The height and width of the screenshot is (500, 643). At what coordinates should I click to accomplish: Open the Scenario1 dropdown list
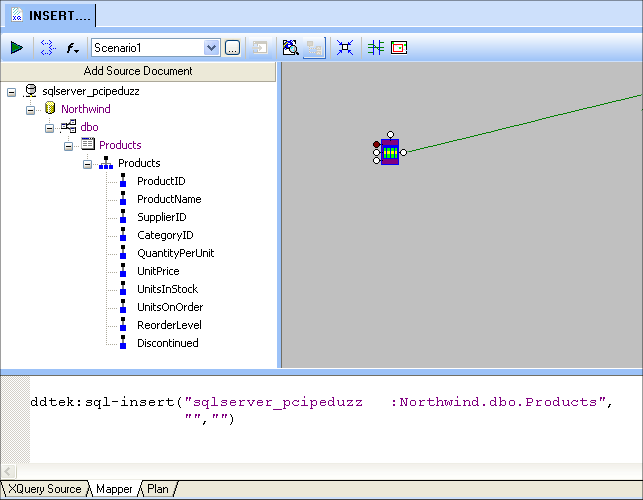[x=211, y=48]
